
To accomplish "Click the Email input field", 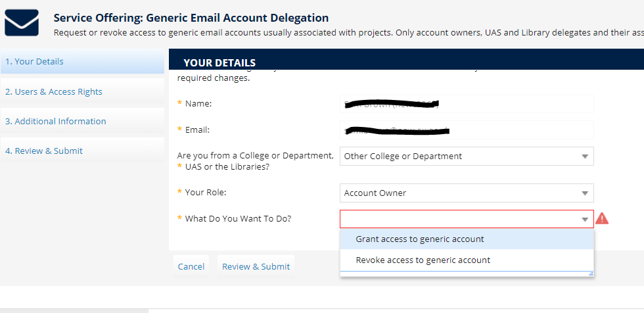I will pos(467,130).
